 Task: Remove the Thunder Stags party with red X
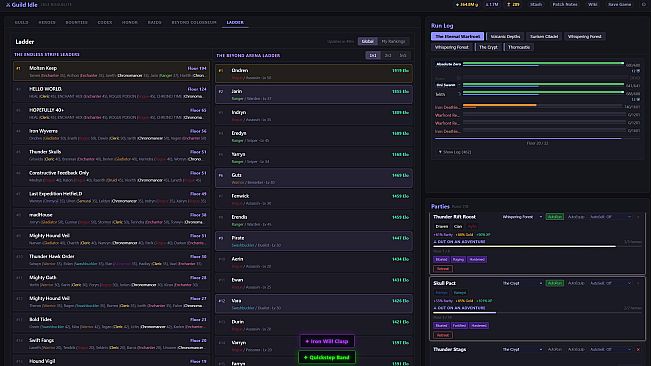pos(638,349)
